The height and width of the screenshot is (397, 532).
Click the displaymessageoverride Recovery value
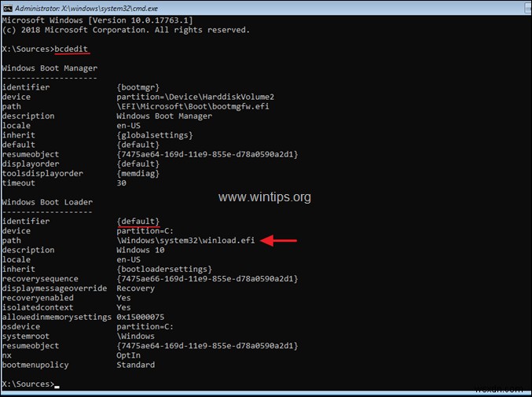point(135,289)
